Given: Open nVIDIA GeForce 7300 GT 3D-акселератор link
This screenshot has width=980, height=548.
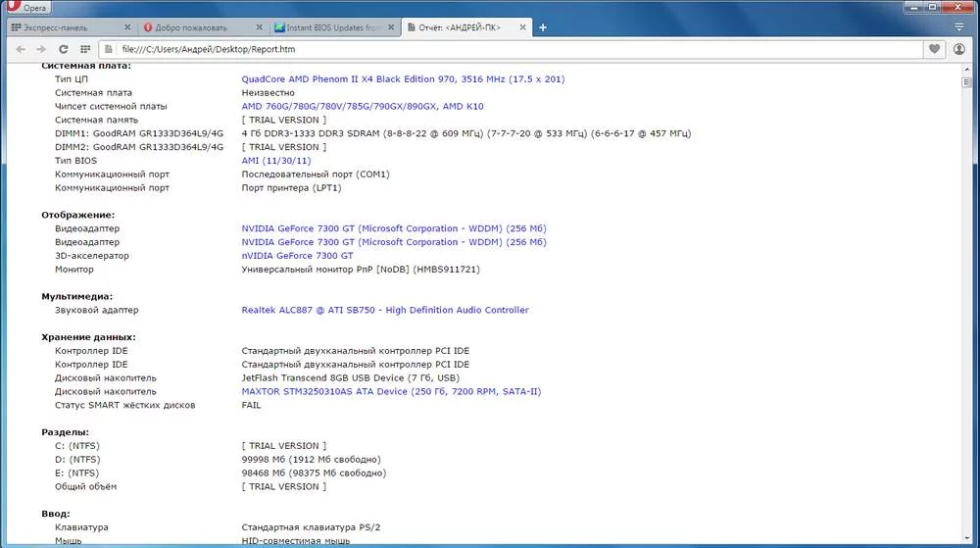Looking at the screenshot, I should [x=298, y=256].
